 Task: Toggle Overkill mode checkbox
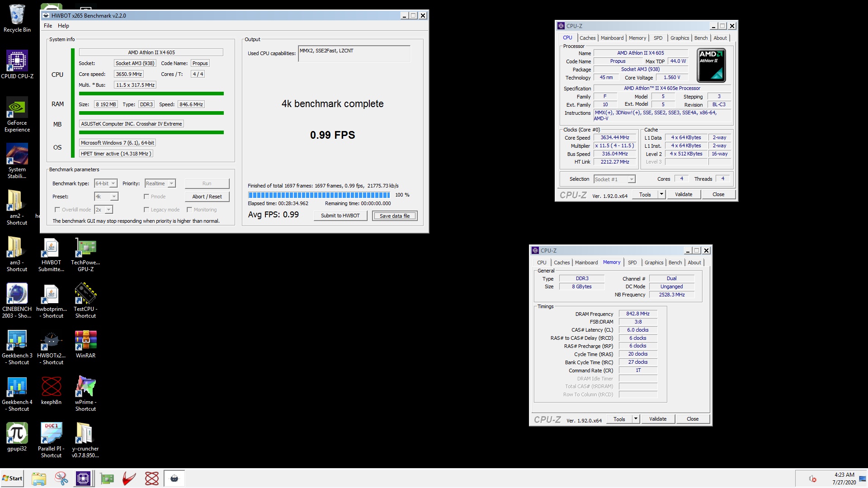[57, 210]
